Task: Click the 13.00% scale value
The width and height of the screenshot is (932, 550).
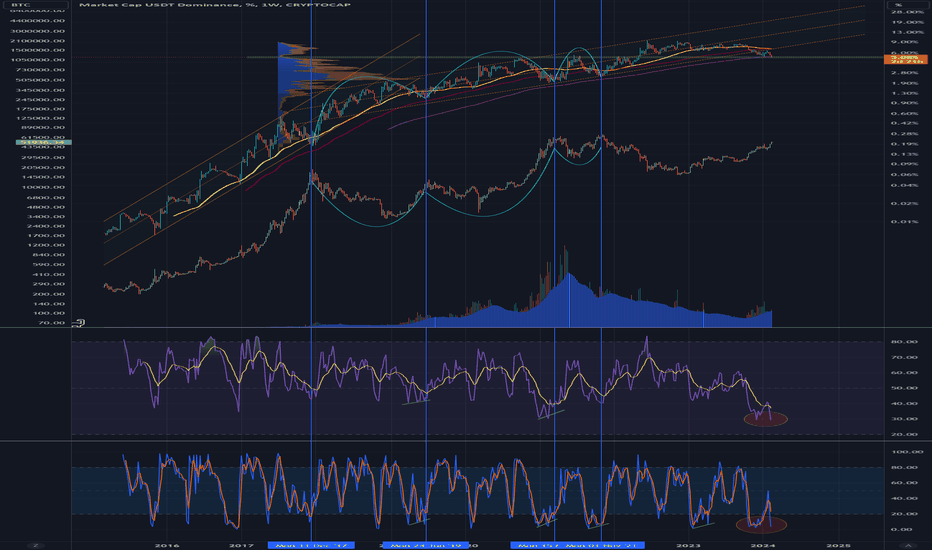Action: pos(907,32)
